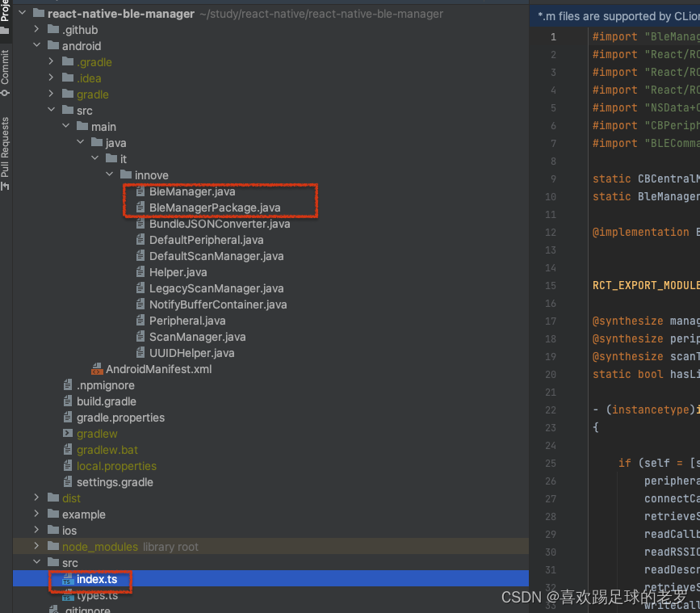Collapse the bottom src folder

36,562
